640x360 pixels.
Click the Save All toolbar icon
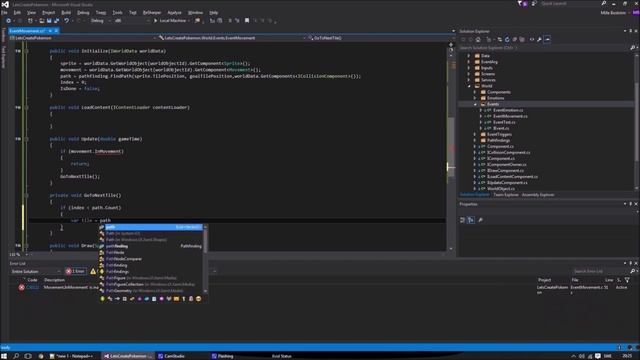point(56,20)
